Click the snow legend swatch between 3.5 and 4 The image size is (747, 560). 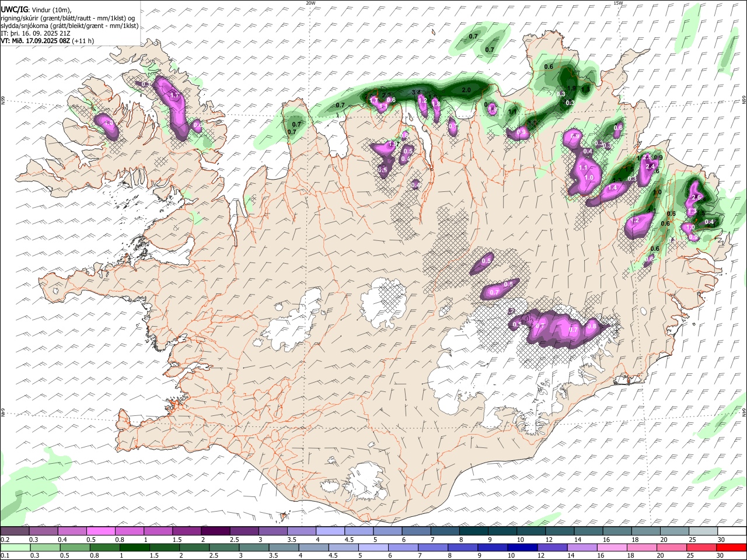302,531
